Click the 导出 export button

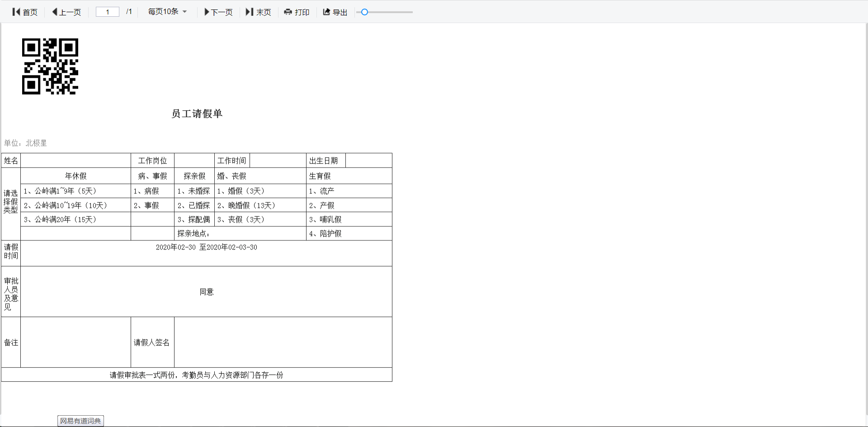[x=335, y=12]
